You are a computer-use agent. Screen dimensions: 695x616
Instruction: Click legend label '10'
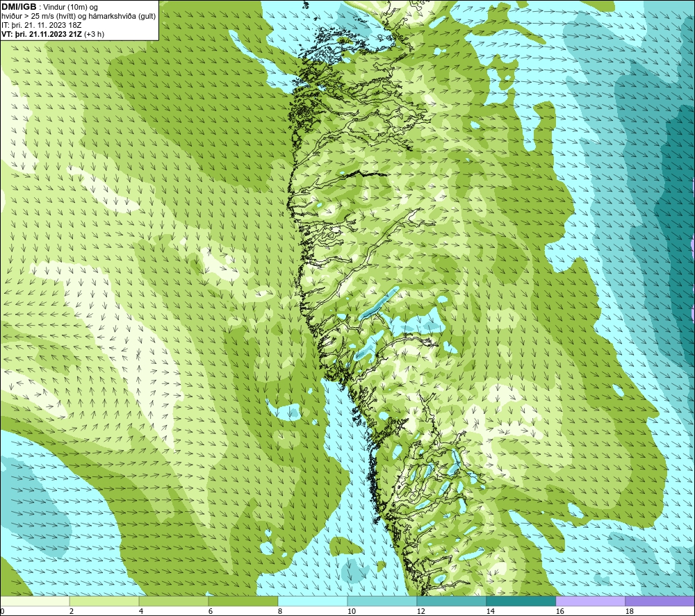pyautogui.click(x=352, y=612)
